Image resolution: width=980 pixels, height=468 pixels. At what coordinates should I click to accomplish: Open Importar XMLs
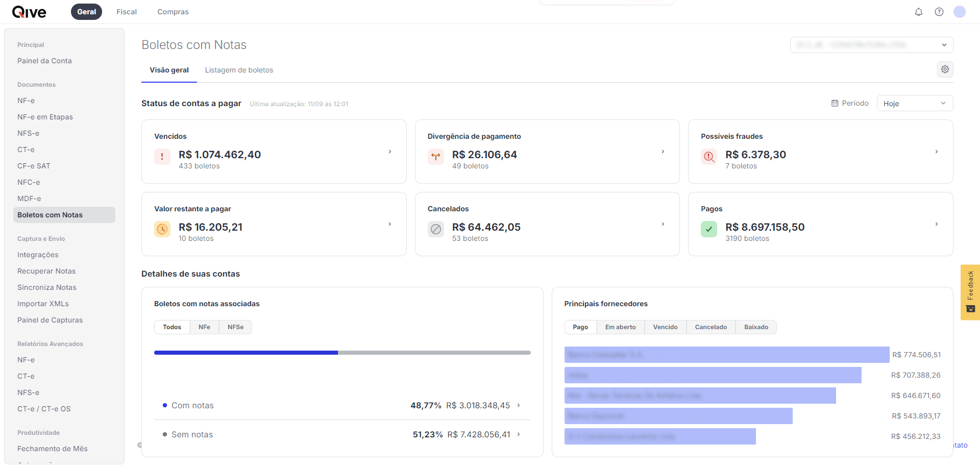pyautogui.click(x=64, y=304)
